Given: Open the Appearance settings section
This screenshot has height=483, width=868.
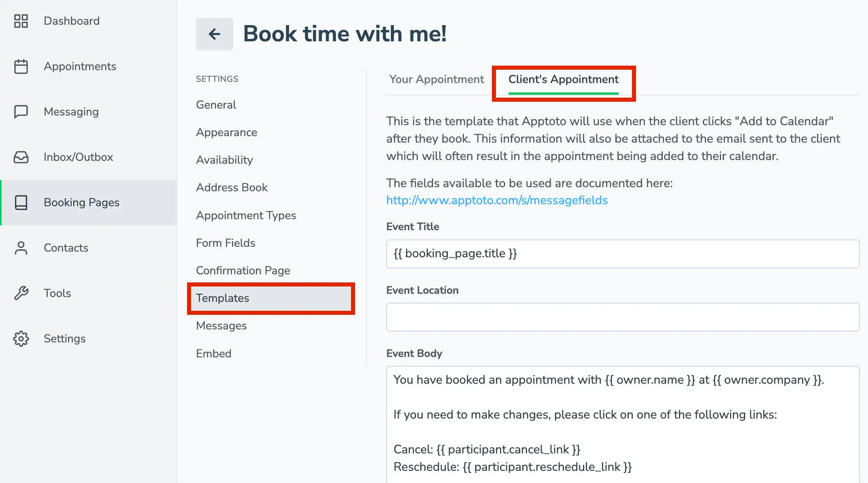Looking at the screenshot, I should [226, 132].
